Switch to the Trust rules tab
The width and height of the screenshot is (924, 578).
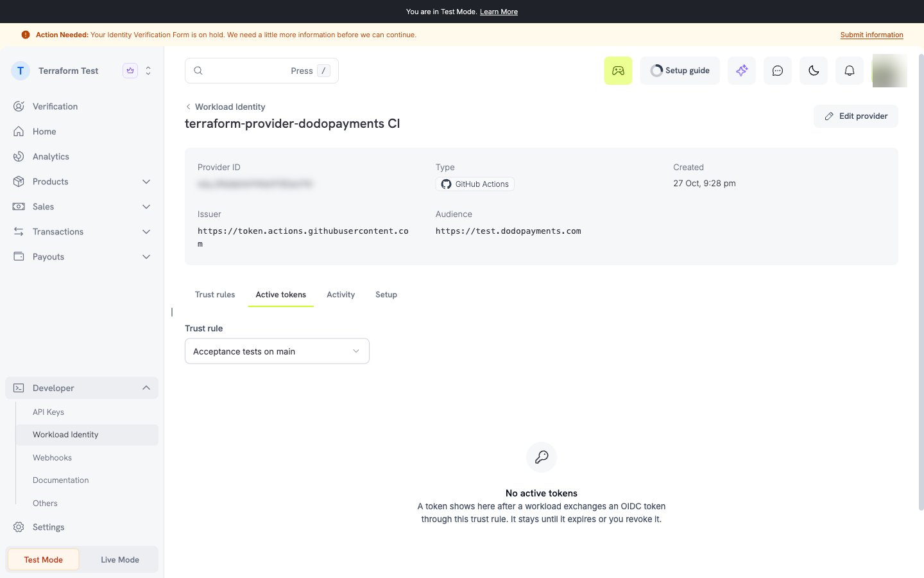tap(215, 295)
